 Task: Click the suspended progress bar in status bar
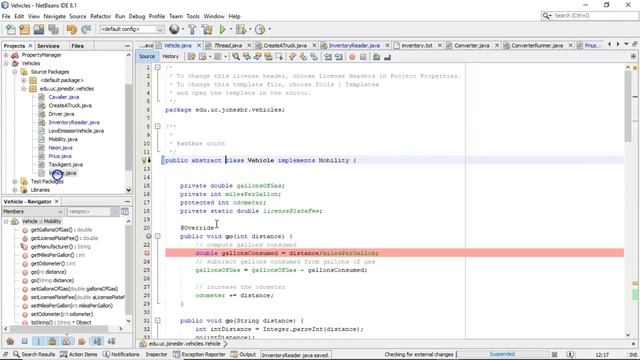coord(502,354)
